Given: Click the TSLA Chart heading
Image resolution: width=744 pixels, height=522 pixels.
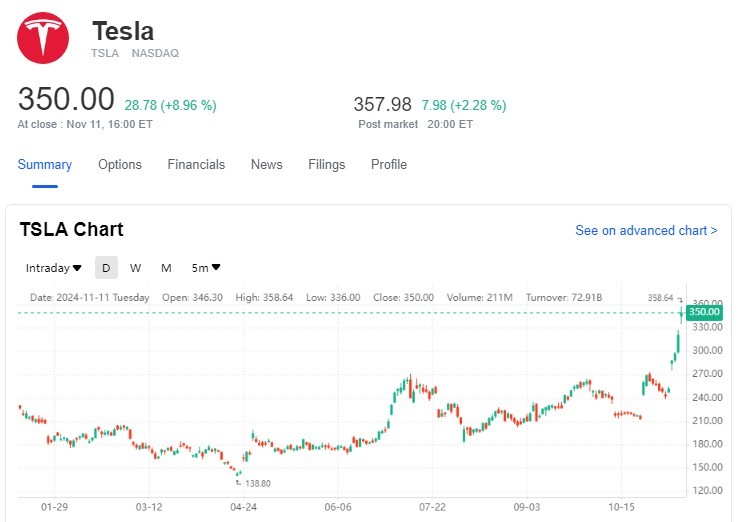Looking at the screenshot, I should tap(72, 230).
